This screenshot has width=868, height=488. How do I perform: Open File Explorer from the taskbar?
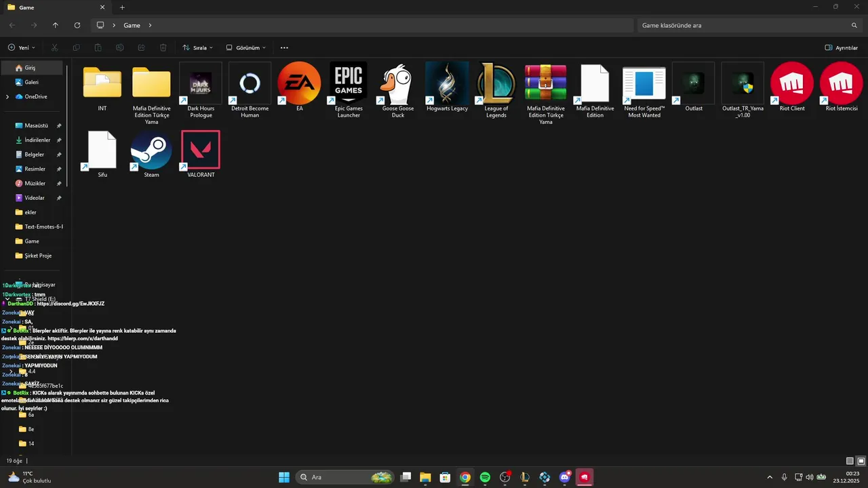pyautogui.click(x=425, y=477)
